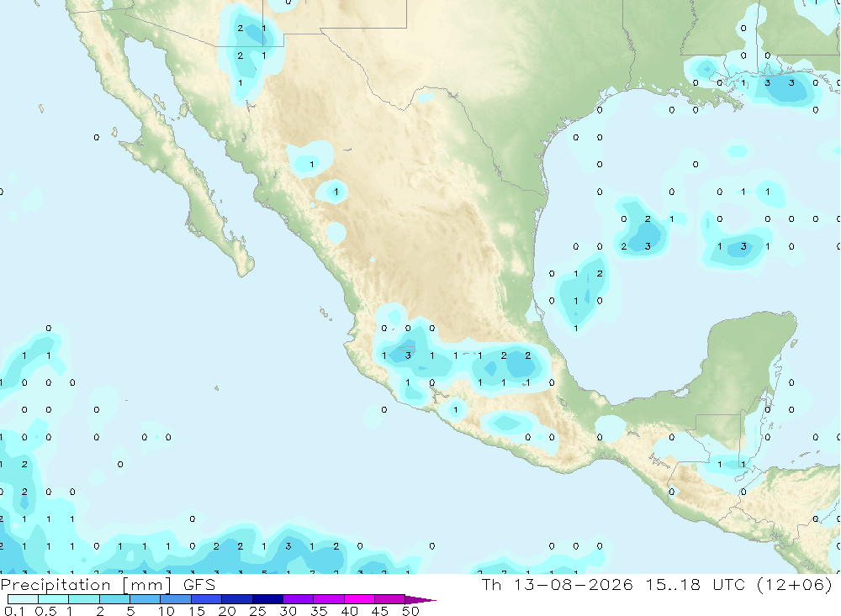Select the 10–15 mm legend swatch
This screenshot has width=841, height=616.
click(x=176, y=599)
